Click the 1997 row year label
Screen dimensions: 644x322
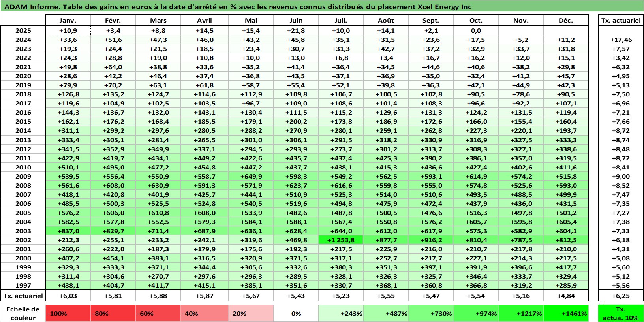pos(23,285)
